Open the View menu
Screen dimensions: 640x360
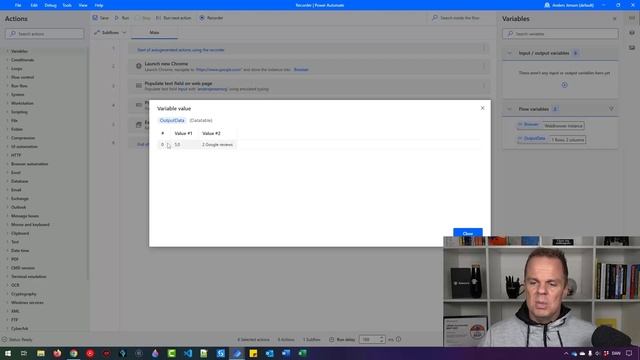click(83, 5)
